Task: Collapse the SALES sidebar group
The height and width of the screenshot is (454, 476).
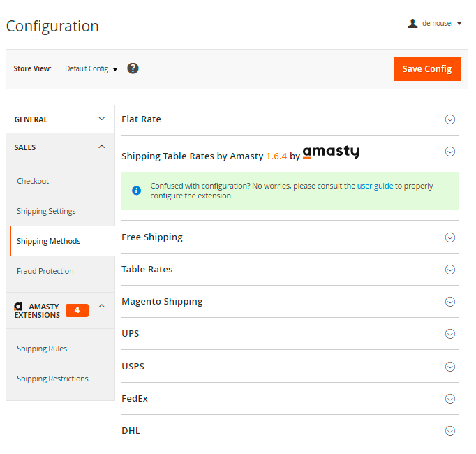Action: click(x=60, y=147)
